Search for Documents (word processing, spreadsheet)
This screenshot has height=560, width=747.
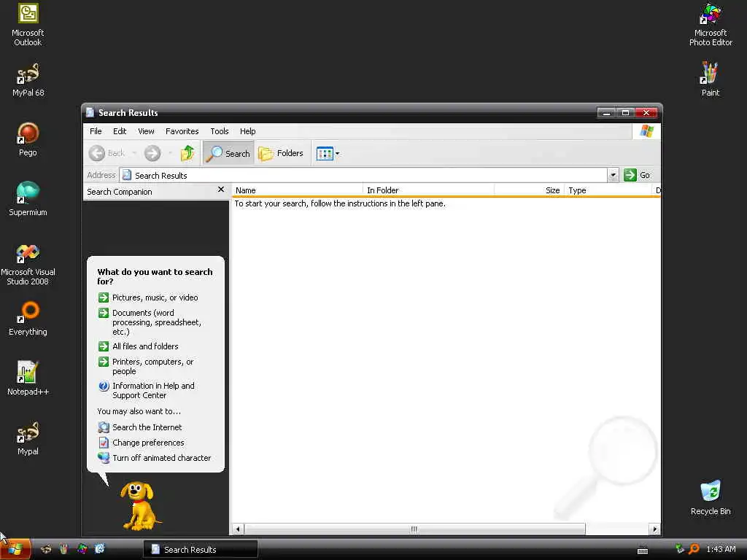tap(150, 322)
